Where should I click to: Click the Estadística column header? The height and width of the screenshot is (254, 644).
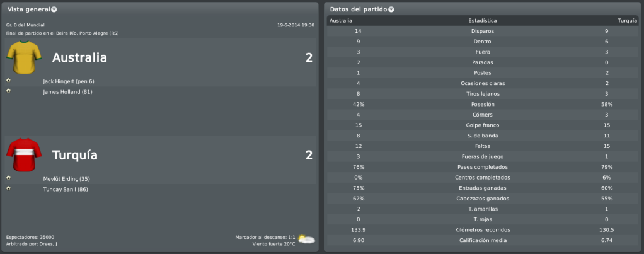(x=483, y=21)
